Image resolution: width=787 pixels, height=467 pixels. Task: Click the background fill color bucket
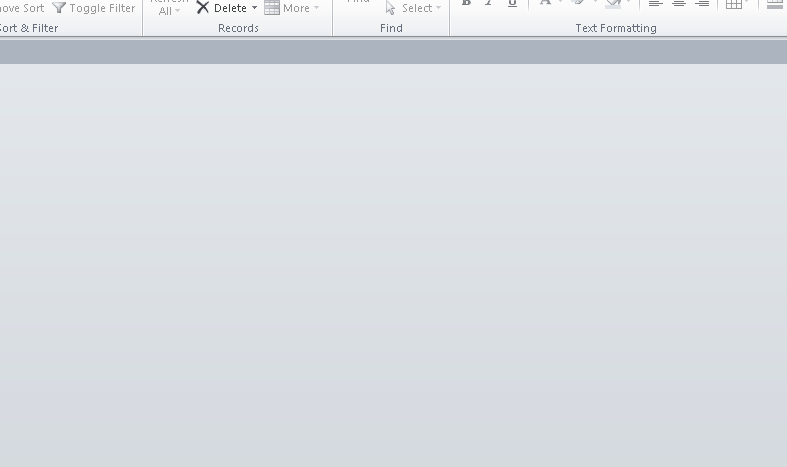click(613, 4)
